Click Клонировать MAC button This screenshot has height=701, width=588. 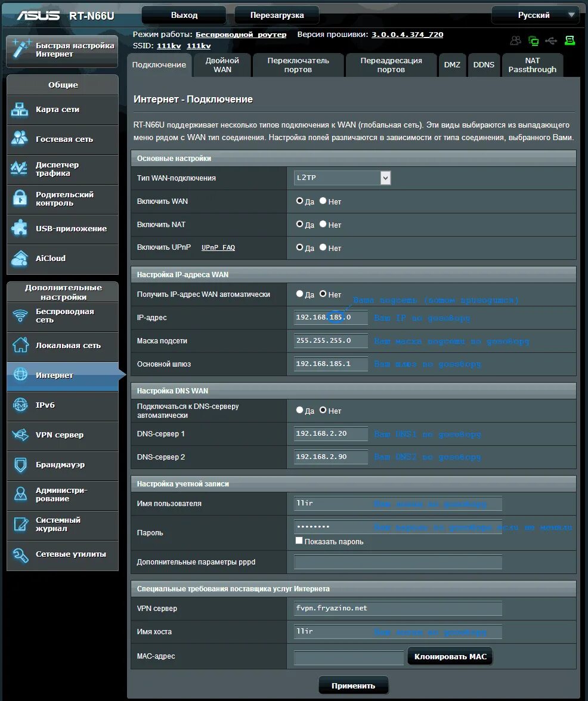point(450,656)
